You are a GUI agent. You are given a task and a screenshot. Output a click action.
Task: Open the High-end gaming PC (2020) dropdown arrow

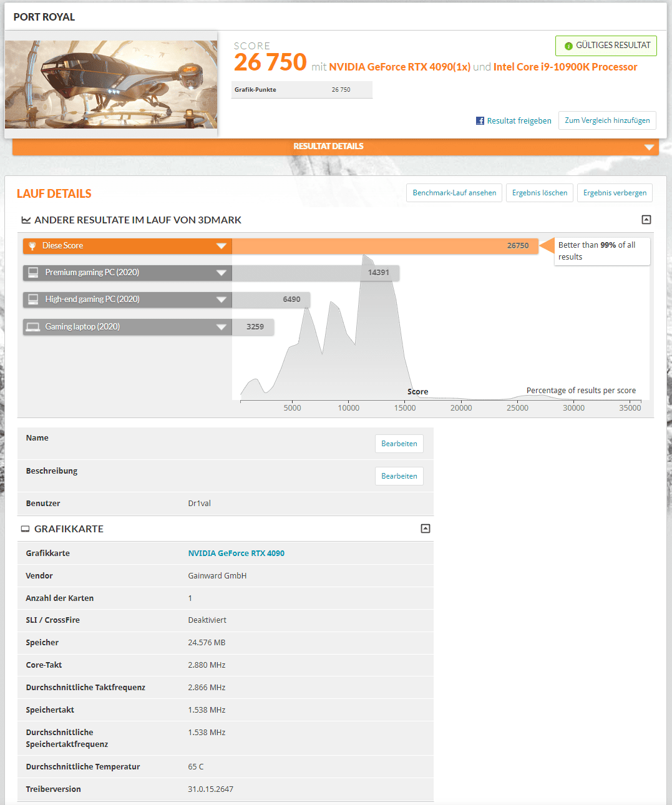(x=221, y=300)
